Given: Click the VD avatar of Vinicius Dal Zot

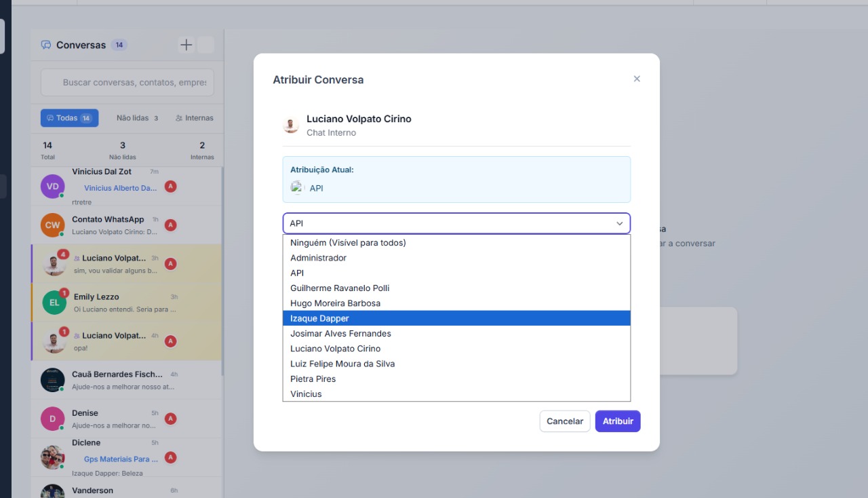Looking at the screenshot, I should coord(52,187).
